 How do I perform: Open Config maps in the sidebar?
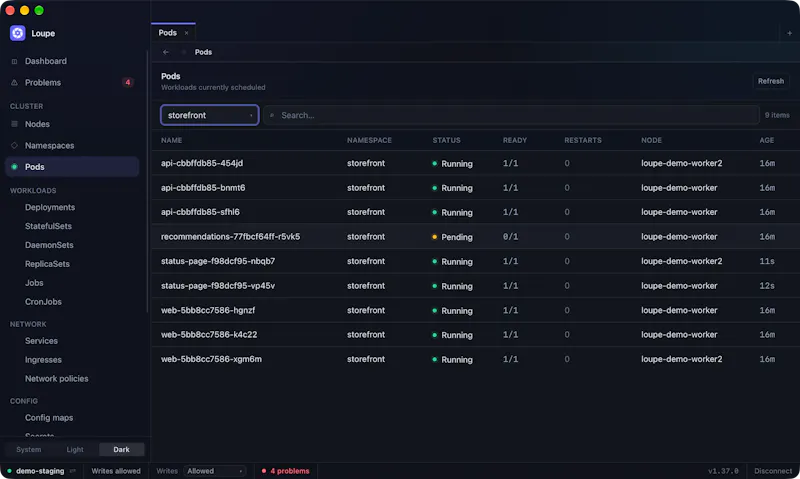[x=49, y=417]
